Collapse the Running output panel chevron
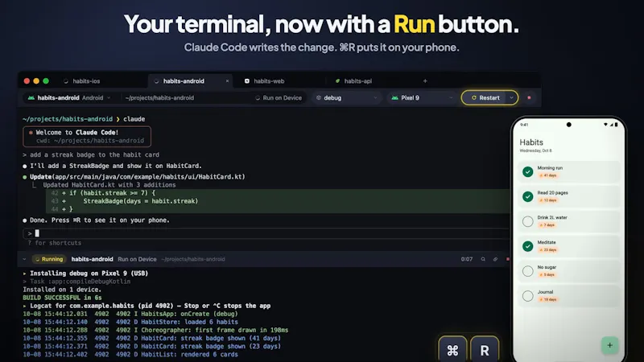The width and height of the screenshot is (644, 362). 24,259
